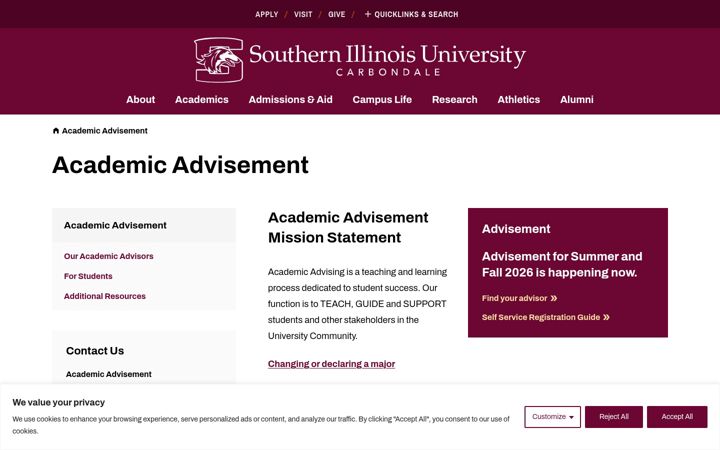Viewport: 720px width, 450px height.
Task: Click the Summer and Fall 2026 advisement notice
Action: pos(562,264)
